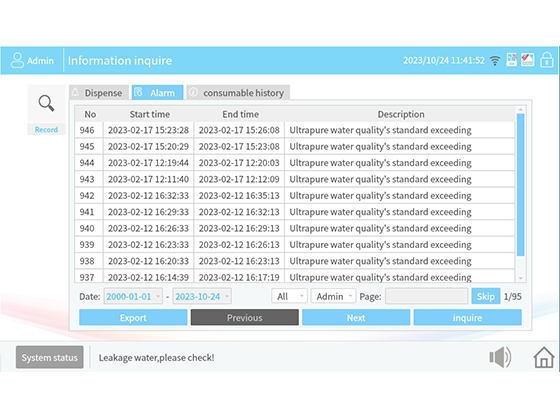Click the Admin user profile icon

coord(17,60)
